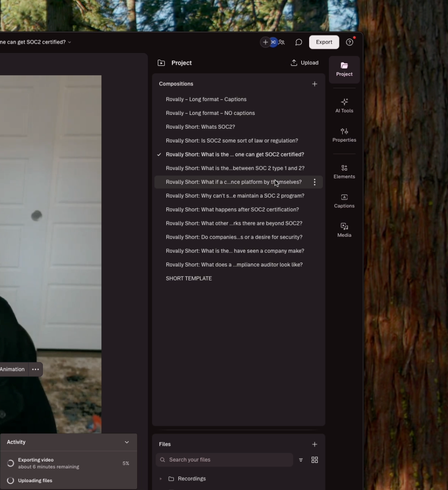
Task: Open the composition title dropdown chevron
Action: pos(69,42)
